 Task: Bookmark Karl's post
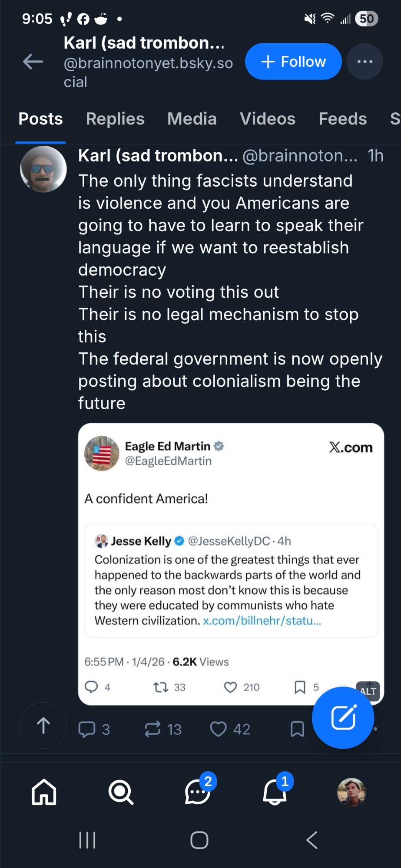(297, 729)
